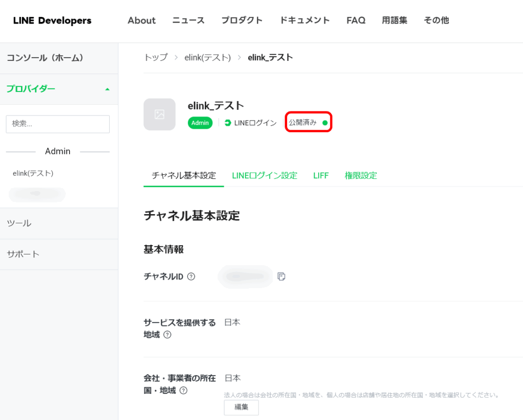Image resolution: width=523 pixels, height=420 pixels.
Task: Collapse the プロバイダー section arrow
Action: (x=107, y=89)
